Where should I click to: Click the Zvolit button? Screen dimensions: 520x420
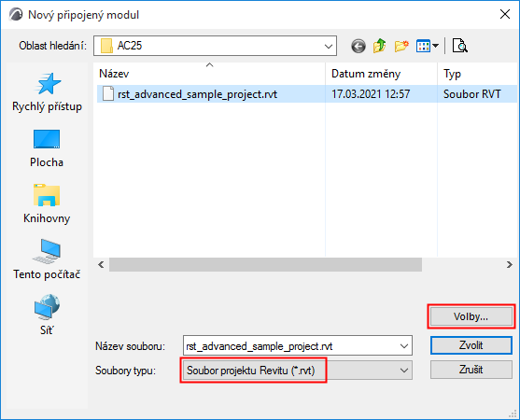click(x=471, y=345)
